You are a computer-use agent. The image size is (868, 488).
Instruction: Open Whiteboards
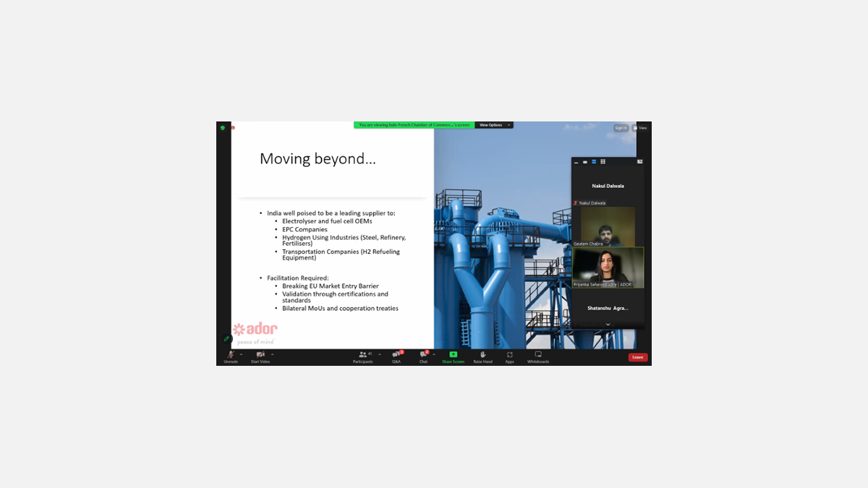click(538, 356)
